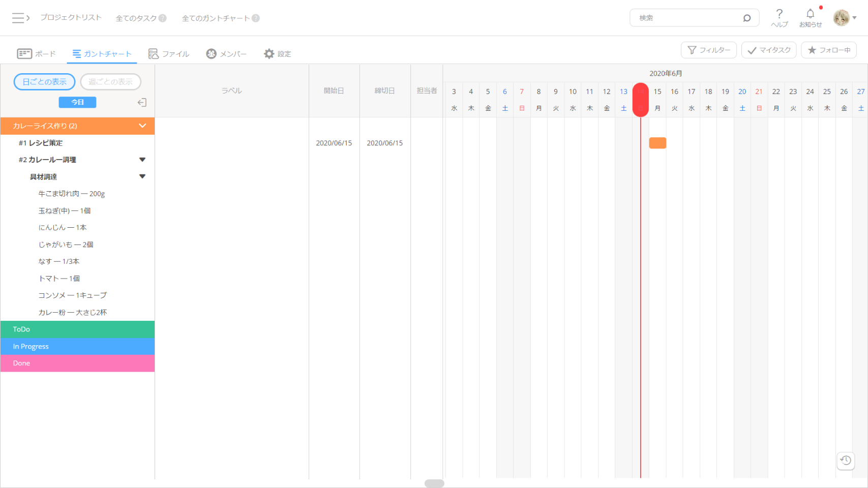Click the orange Gantt bar on June 15
The height and width of the screenshot is (488, 868).
657,143
